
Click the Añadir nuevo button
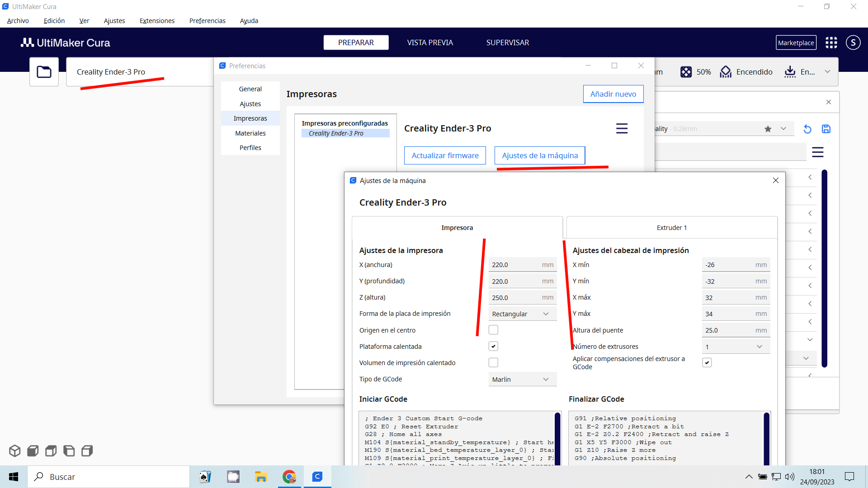pos(613,94)
